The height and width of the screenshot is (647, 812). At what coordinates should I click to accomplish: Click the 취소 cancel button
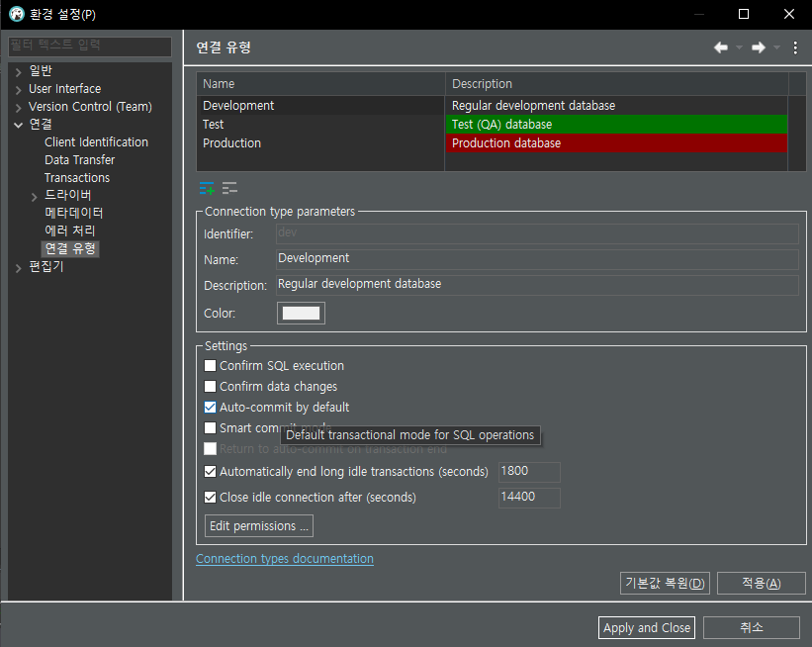point(752,628)
